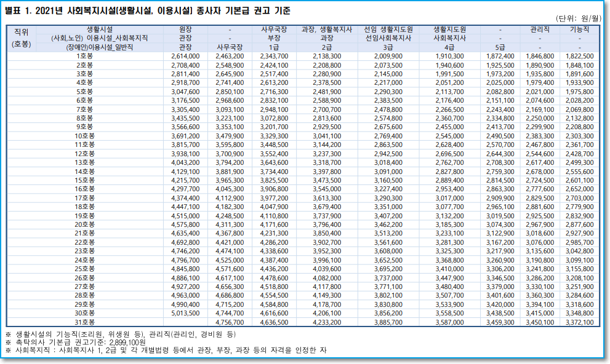Click the 2급 header cell
Screen dimensions: 610x364
click(327, 47)
